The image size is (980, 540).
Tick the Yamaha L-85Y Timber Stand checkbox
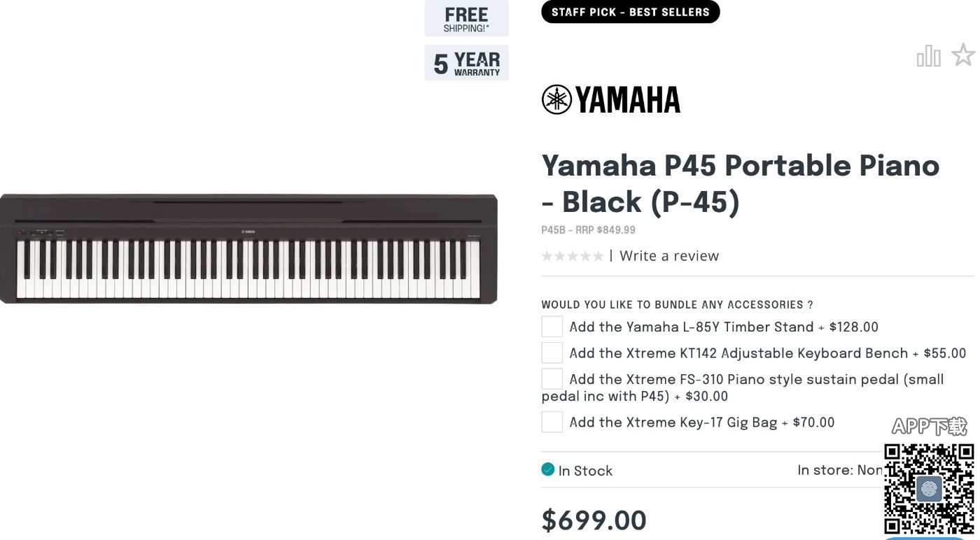coord(552,327)
